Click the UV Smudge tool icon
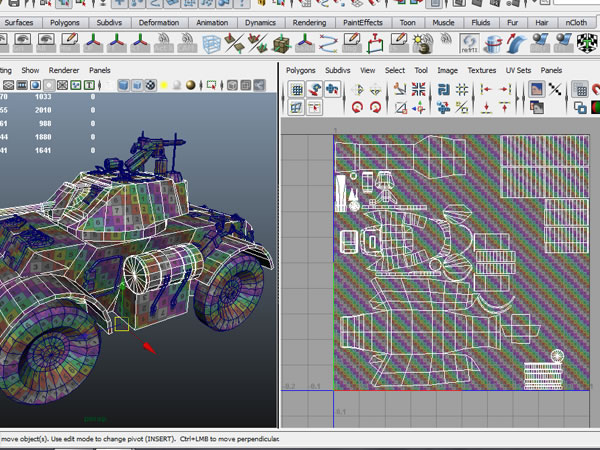 (297, 108)
